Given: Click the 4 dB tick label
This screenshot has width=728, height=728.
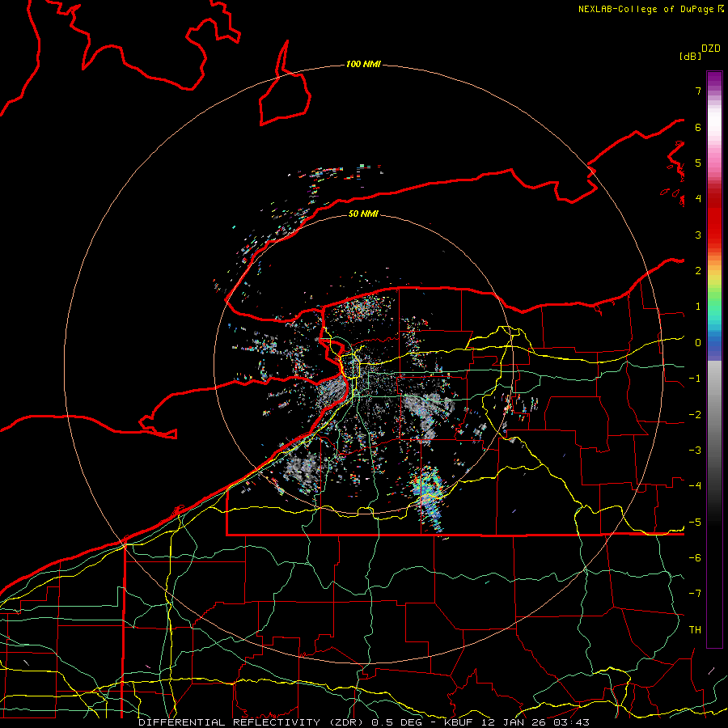Looking at the screenshot, I should click(698, 199).
